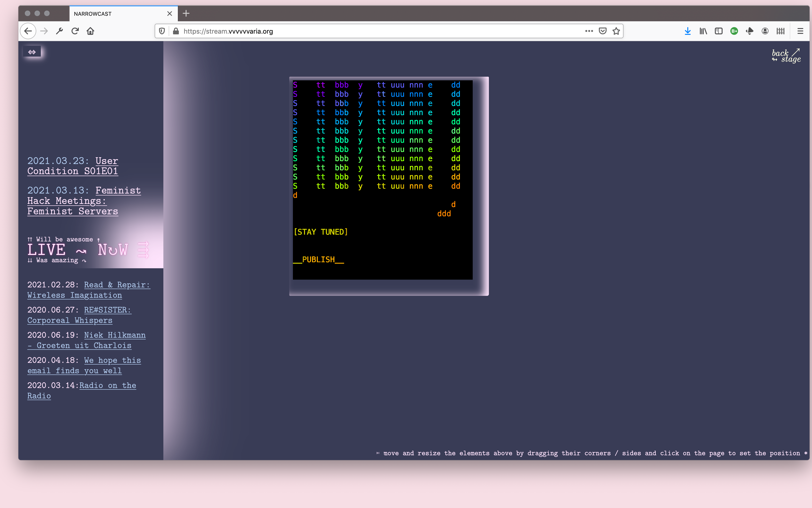
Task: Click the barcode-style extension icon
Action: 780,31
